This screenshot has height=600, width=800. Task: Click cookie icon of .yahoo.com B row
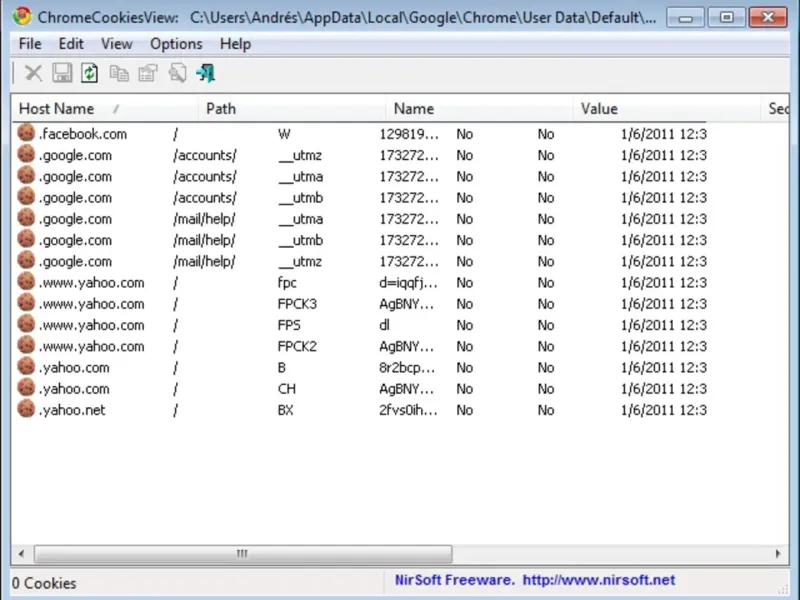click(26, 367)
